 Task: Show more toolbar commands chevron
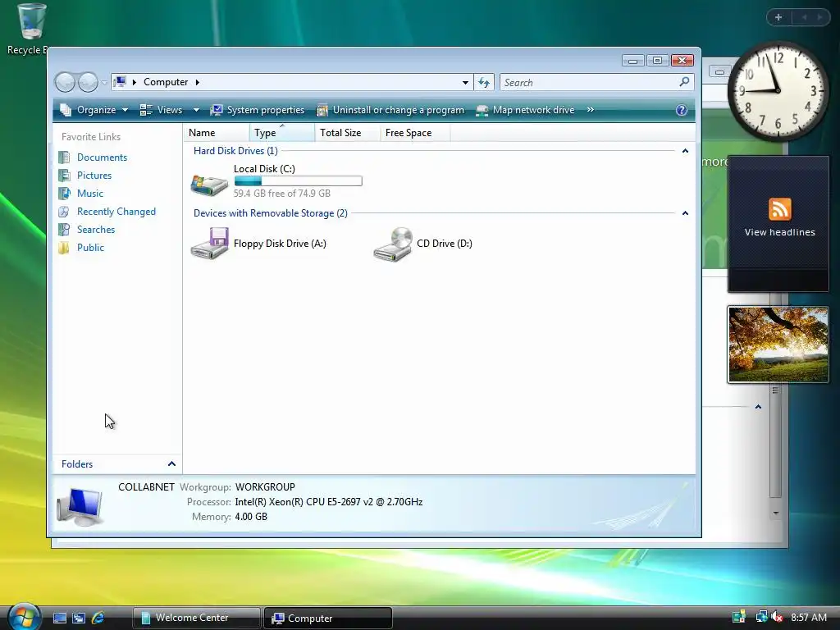pos(590,110)
